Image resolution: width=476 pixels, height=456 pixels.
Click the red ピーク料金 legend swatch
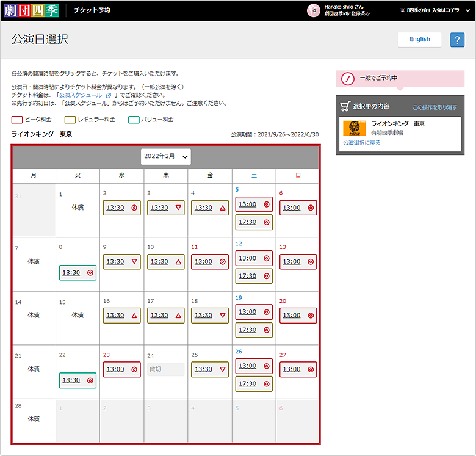pyautogui.click(x=17, y=120)
